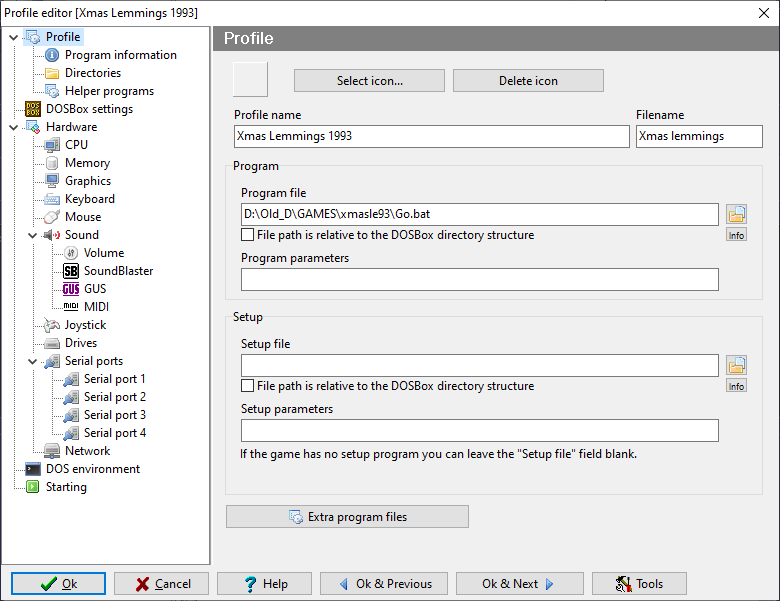The image size is (780, 601).
Task: Click the Serial port 3 icon
Action: tap(71, 415)
